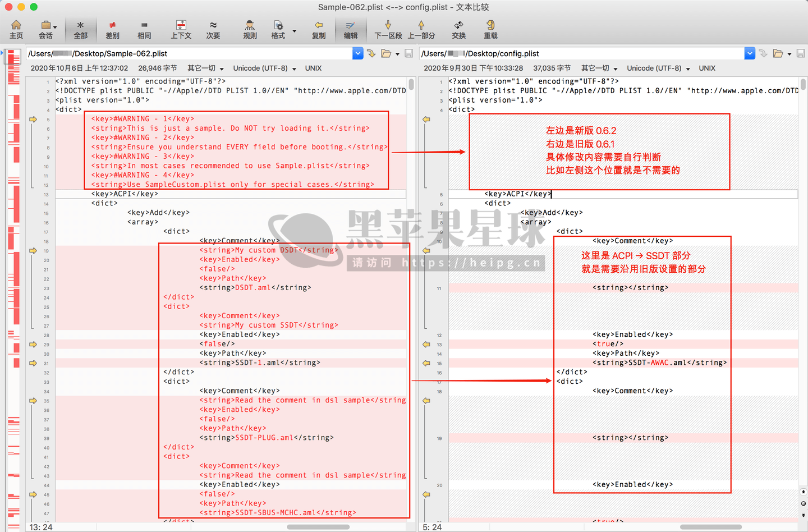Viewport: 808px width, 532px height.
Task: Toggle 差别 (Differences) display filter
Action: pos(113,29)
